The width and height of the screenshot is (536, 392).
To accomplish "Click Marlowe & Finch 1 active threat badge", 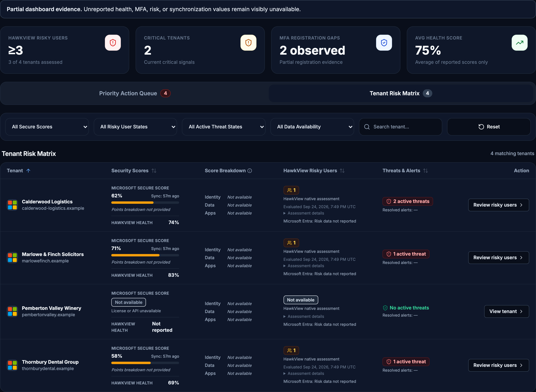I will pos(406,254).
